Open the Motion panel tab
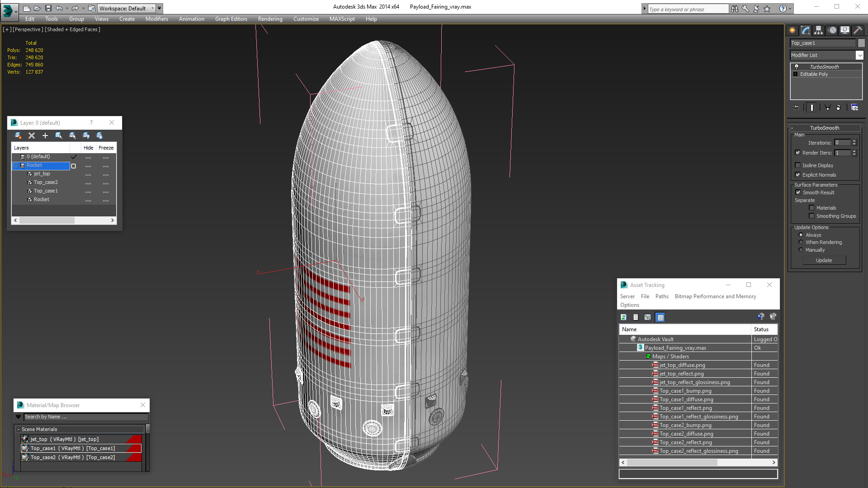This screenshot has width=868, height=488. coord(832,30)
